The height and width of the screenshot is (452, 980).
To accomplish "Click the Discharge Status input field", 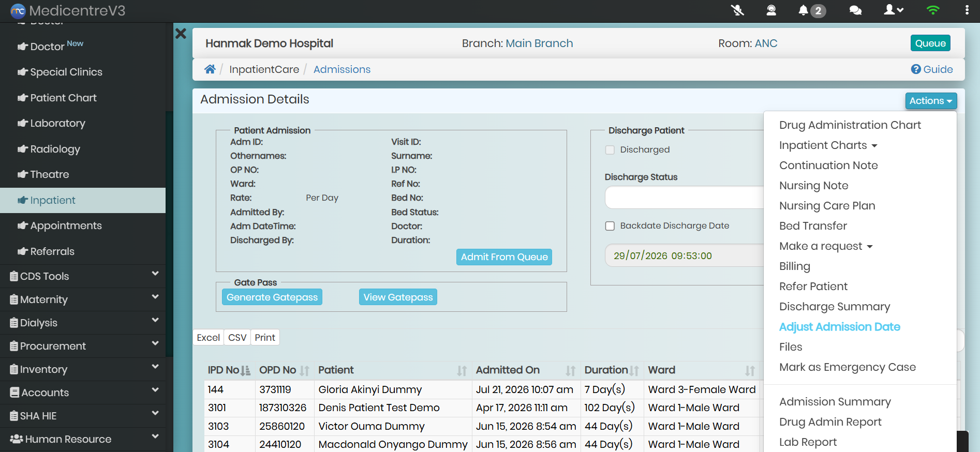I will (x=684, y=198).
